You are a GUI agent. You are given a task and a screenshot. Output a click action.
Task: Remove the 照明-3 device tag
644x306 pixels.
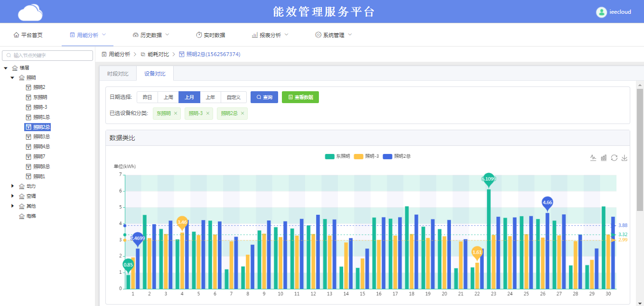point(207,113)
